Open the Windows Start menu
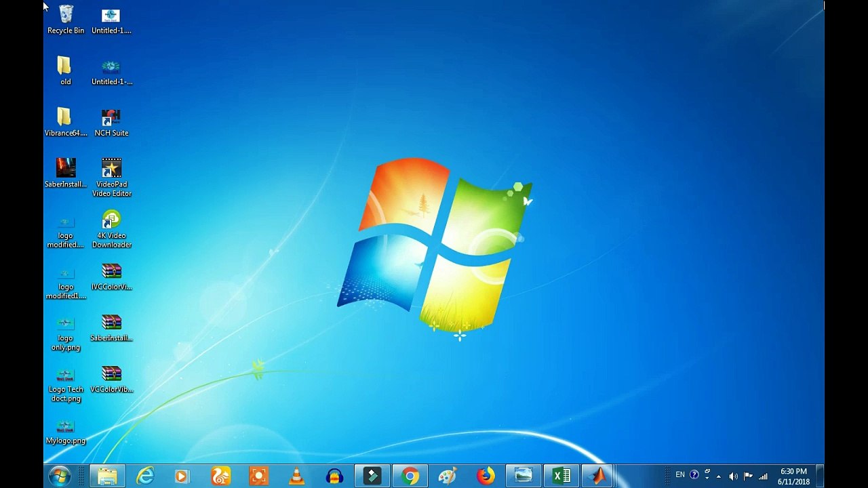Viewport: 868px width, 488px height. tap(60, 476)
